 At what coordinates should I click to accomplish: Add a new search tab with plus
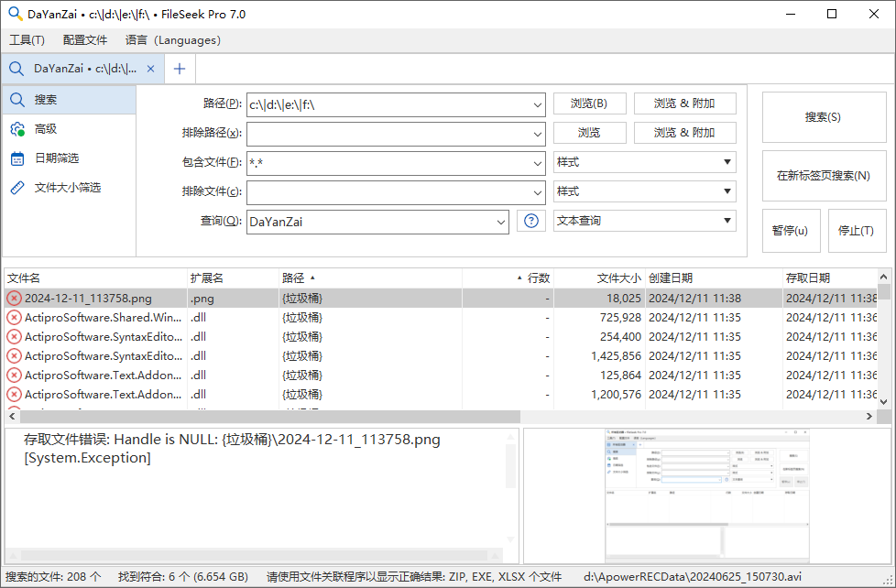click(180, 69)
